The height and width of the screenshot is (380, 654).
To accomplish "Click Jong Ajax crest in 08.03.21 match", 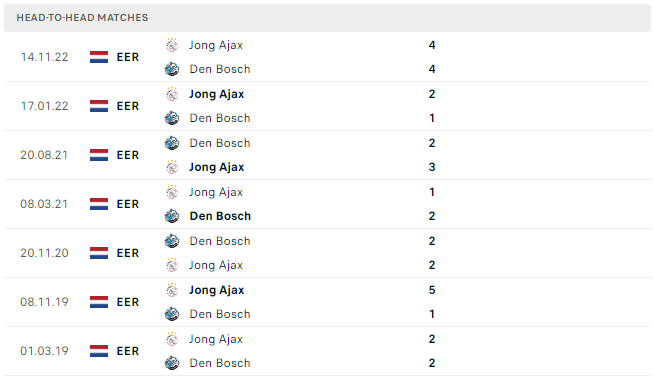I will click(x=172, y=192).
